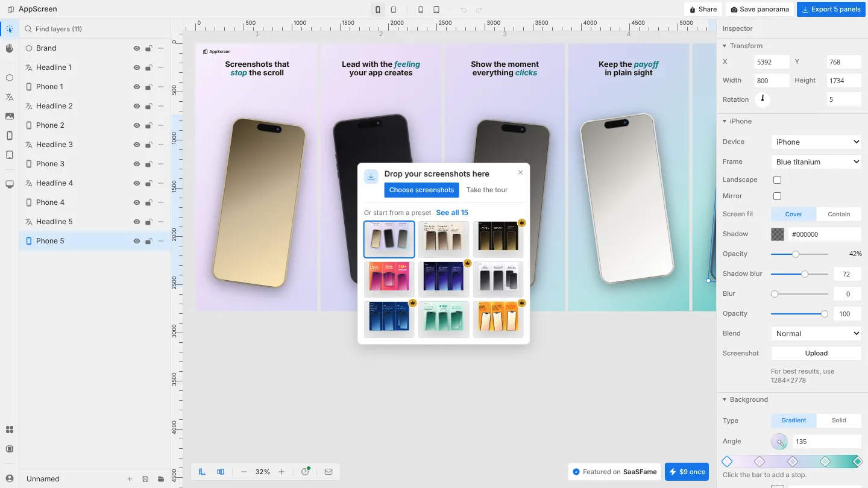Open the more options menu for Headline 1

pyautogui.click(x=161, y=67)
